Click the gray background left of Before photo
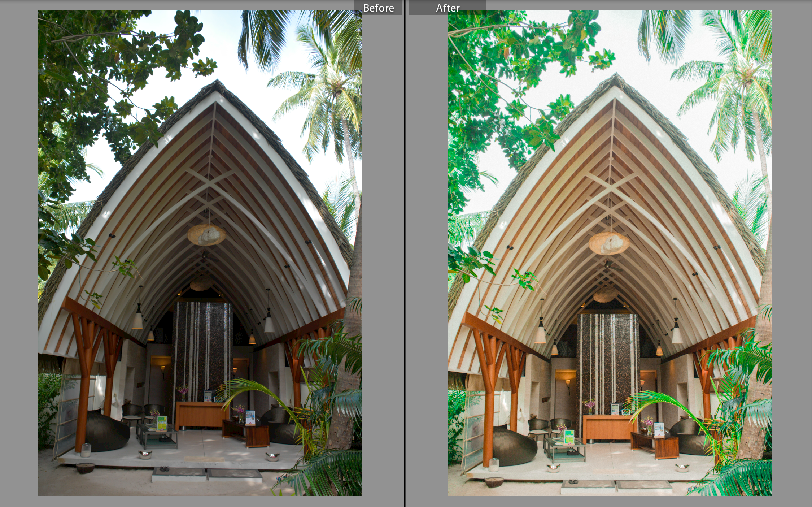This screenshot has height=507, width=812. click(x=19, y=253)
